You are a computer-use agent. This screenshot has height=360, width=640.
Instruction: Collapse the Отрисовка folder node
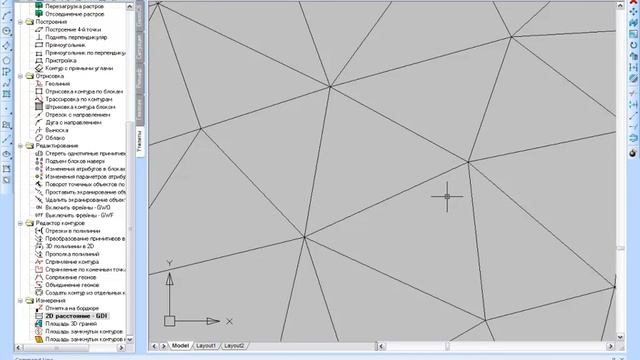(x=20, y=76)
